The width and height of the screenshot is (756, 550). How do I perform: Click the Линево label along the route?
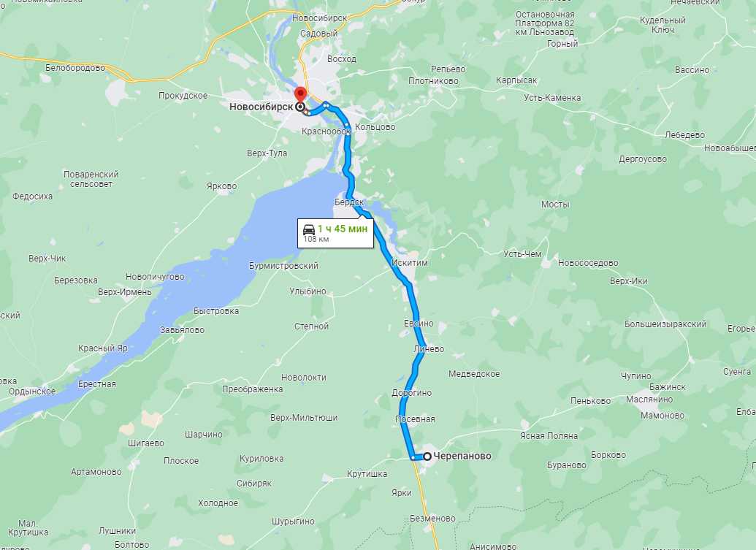429,349
